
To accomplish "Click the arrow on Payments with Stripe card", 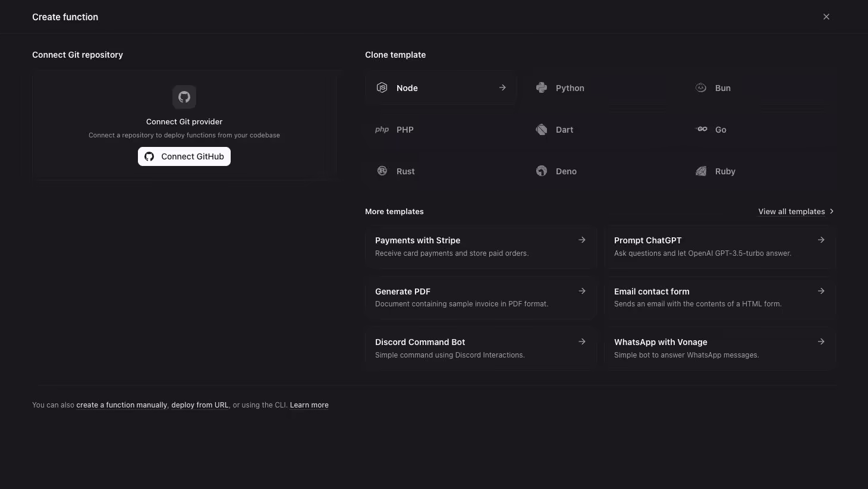I will pyautogui.click(x=582, y=240).
